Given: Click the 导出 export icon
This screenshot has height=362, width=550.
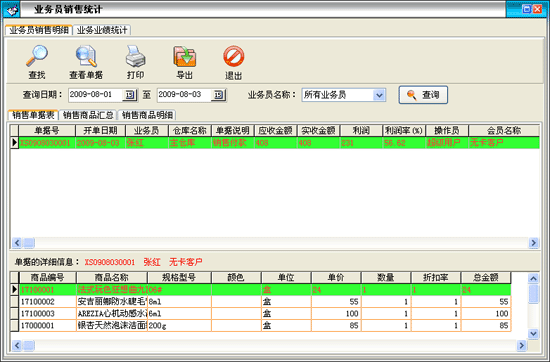Looking at the screenshot, I should pos(185,56).
